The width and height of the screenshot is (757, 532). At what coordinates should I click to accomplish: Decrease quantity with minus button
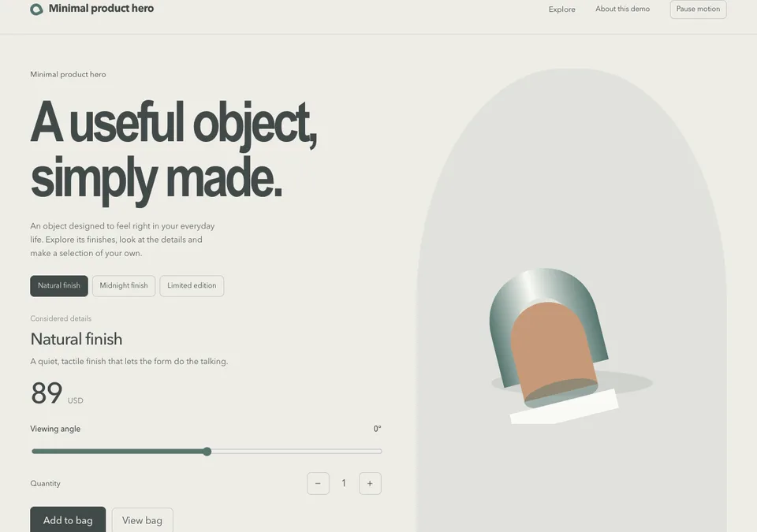point(318,483)
